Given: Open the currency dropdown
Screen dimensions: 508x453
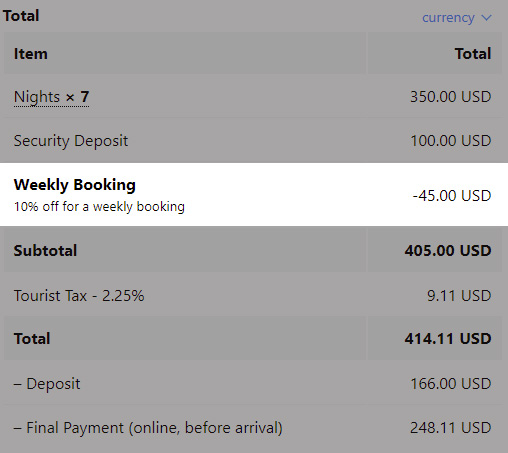Looking at the screenshot, I should [x=457, y=18].
